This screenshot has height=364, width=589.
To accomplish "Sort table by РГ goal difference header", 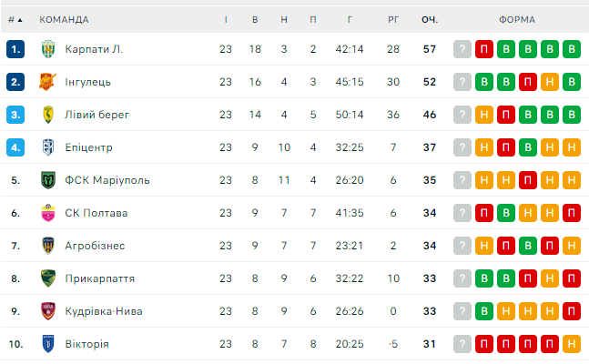I will pyautogui.click(x=393, y=19).
